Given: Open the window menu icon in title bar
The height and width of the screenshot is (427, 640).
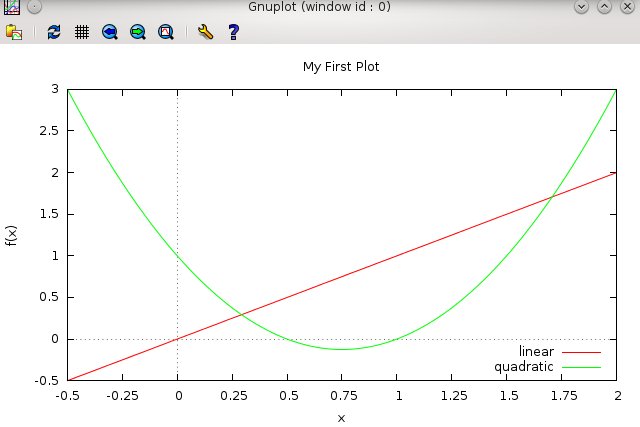Looking at the screenshot, I should [12, 7].
